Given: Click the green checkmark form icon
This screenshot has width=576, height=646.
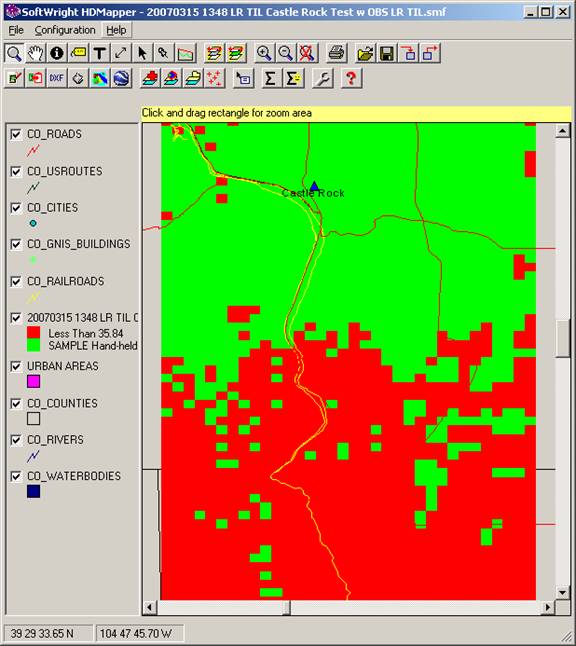Looking at the screenshot, I should [14, 78].
